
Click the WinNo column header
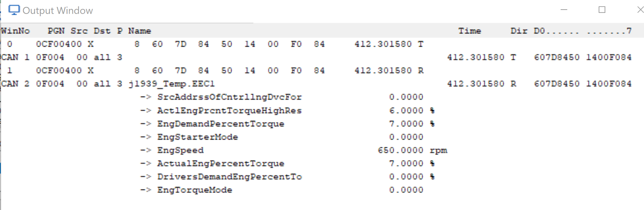click(15, 31)
